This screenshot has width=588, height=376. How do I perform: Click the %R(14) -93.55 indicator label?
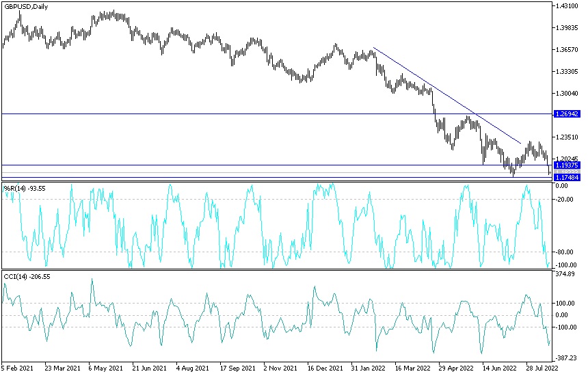[x=25, y=188]
